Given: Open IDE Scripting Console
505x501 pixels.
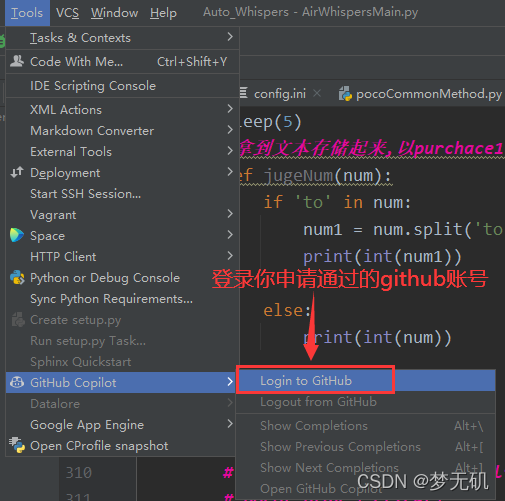Looking at the screenshot, I should [122, 86].
